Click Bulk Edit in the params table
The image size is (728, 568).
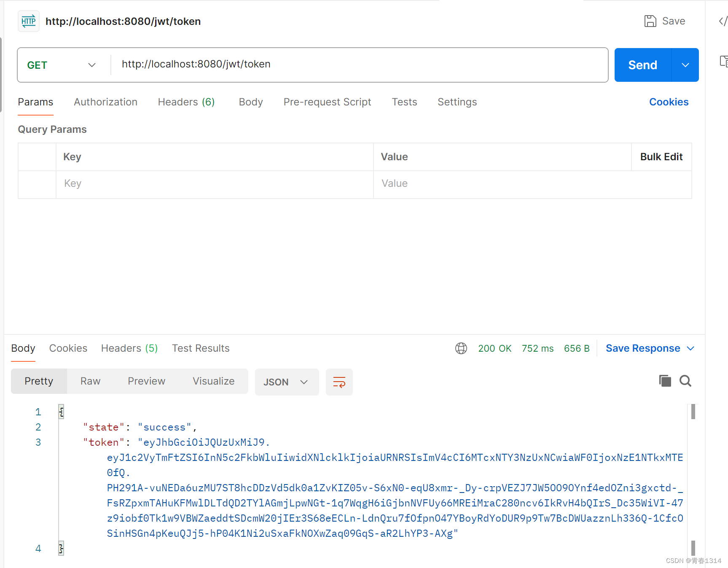pos(661,157)
